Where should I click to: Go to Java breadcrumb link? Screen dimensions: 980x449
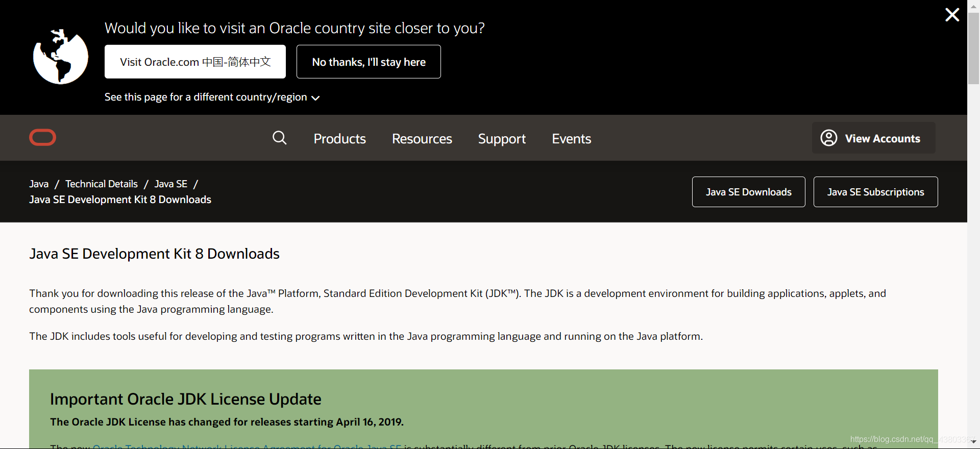coord(39,184)
